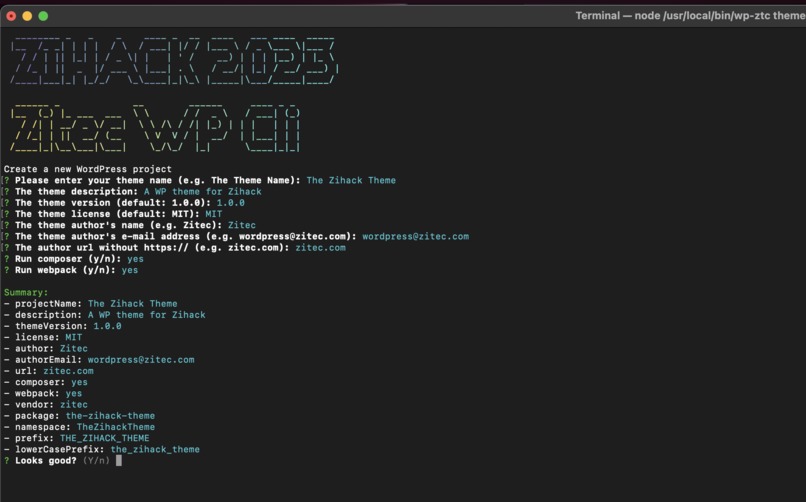Click 'The theme description:' prompt label
This screenshot has height=502, width=806.
(77, 192)
